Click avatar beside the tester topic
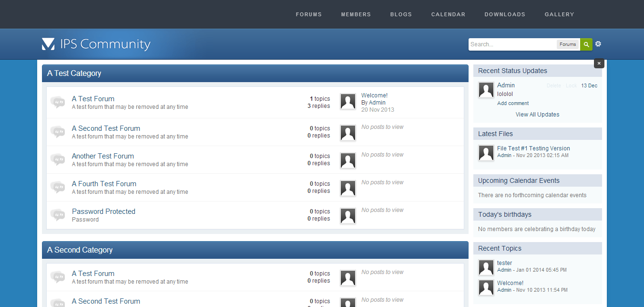This screenshot has height=307, width=644. tap(486, 267)
